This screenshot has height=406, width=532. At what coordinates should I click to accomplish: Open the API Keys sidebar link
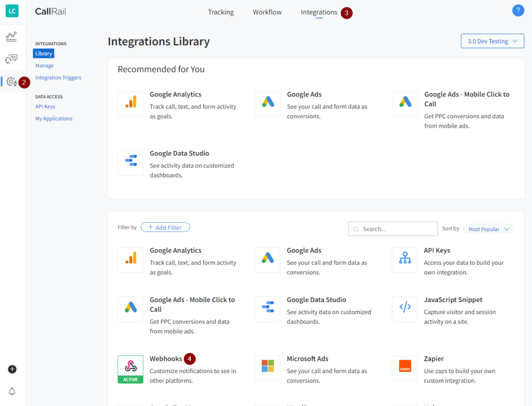(45, 106)
